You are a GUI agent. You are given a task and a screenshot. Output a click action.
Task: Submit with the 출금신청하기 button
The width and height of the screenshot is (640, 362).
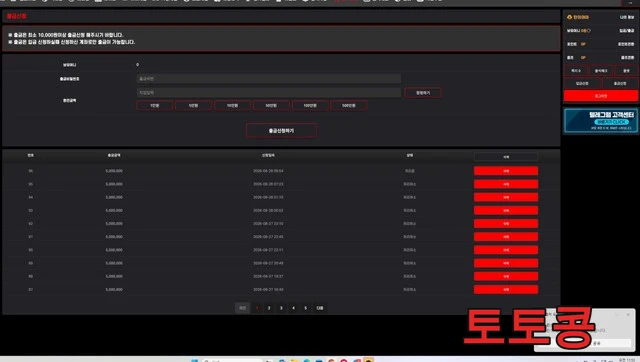click(x=281, y=131)
